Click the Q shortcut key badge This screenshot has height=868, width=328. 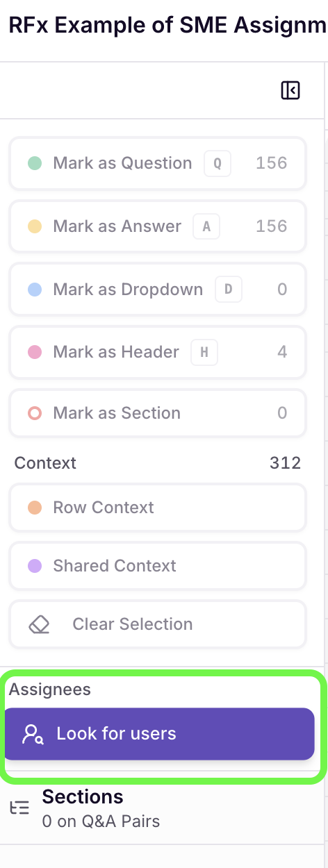[217, 164]
